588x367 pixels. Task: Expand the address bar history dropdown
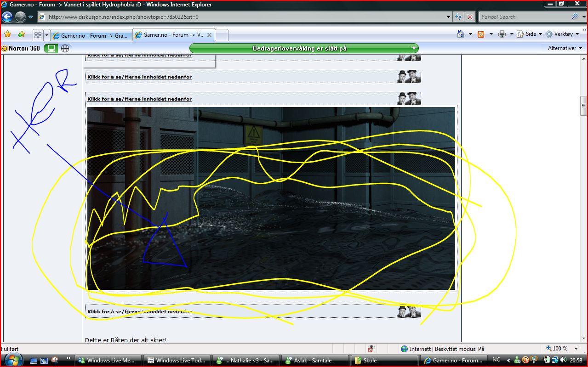point(449,17)
